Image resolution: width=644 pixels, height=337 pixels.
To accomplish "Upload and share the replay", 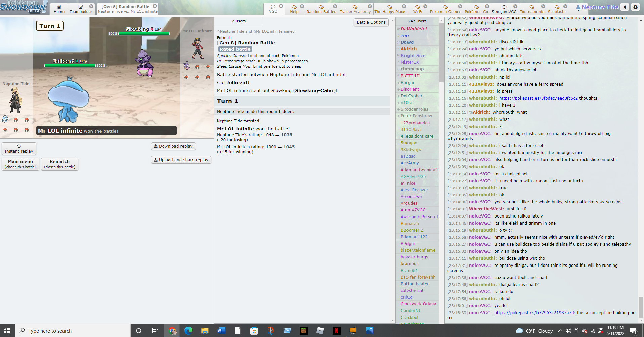I will [x=181, y=160].
